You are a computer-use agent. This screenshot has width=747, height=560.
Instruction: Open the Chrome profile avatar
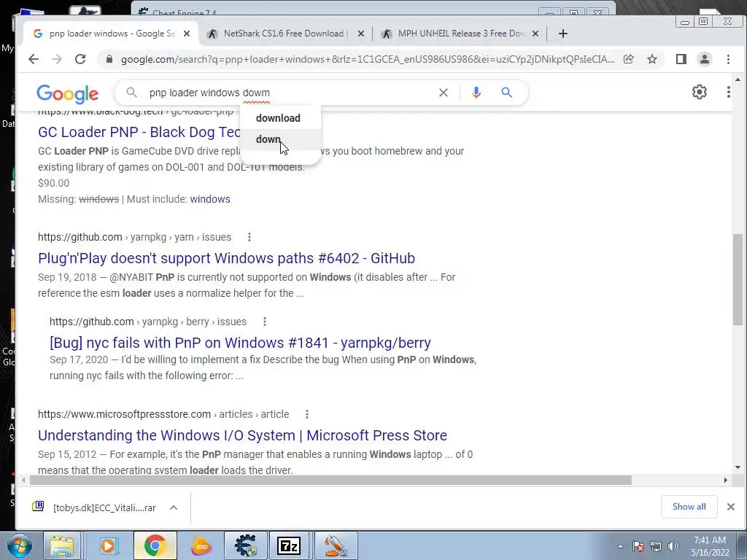click(x=704, y=59)
